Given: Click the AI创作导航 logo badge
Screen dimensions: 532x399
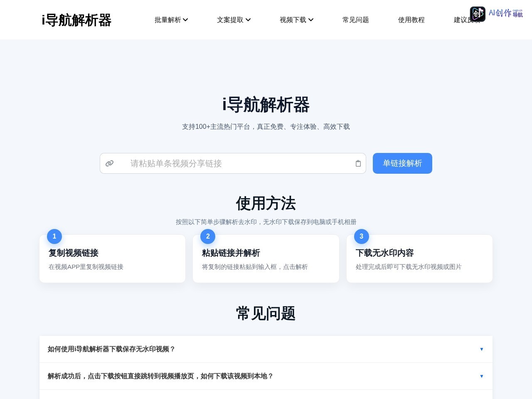Looking at the screenshot, I should tap(496, 14).
